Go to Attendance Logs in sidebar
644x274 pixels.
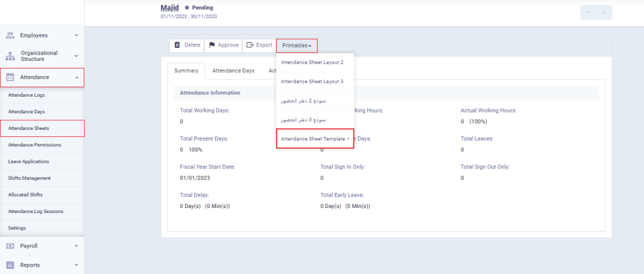26,95
